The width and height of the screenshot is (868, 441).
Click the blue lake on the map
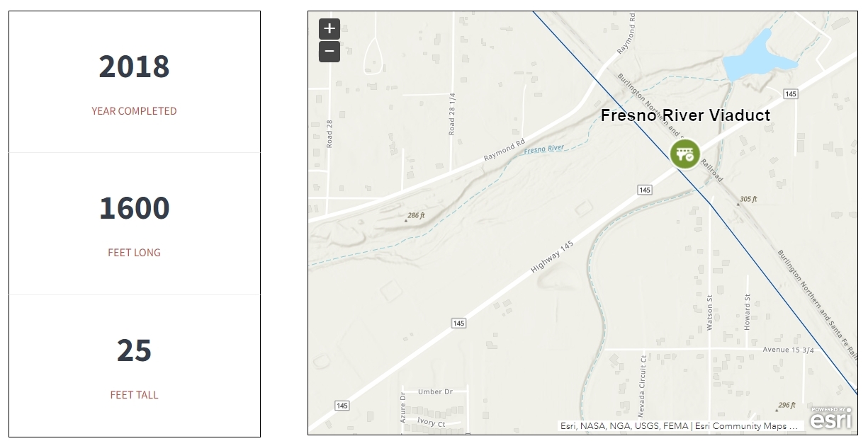pyautogui.click(x=756, y=58)
